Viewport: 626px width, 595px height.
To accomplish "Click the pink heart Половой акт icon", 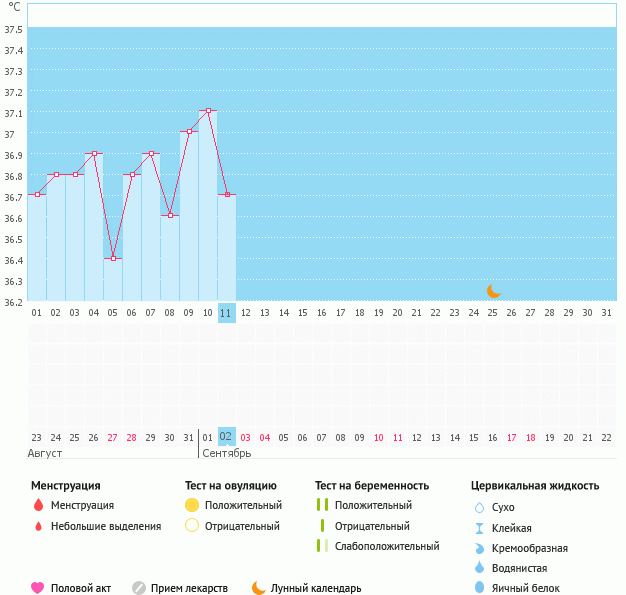I will coord(38,588).
